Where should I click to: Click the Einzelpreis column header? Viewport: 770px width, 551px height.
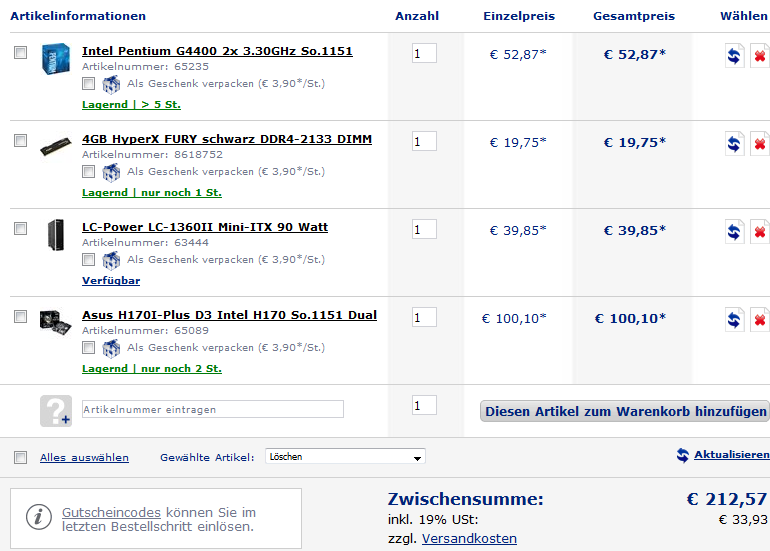519,16
